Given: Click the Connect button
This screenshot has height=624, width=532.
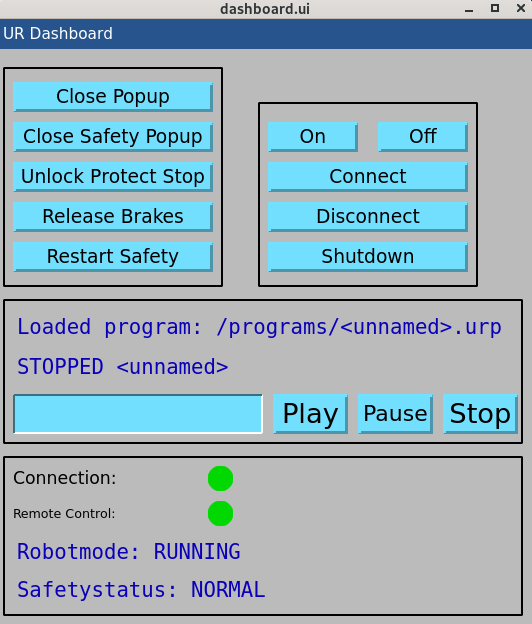Looking at the screenshot, I should point(368,176).
